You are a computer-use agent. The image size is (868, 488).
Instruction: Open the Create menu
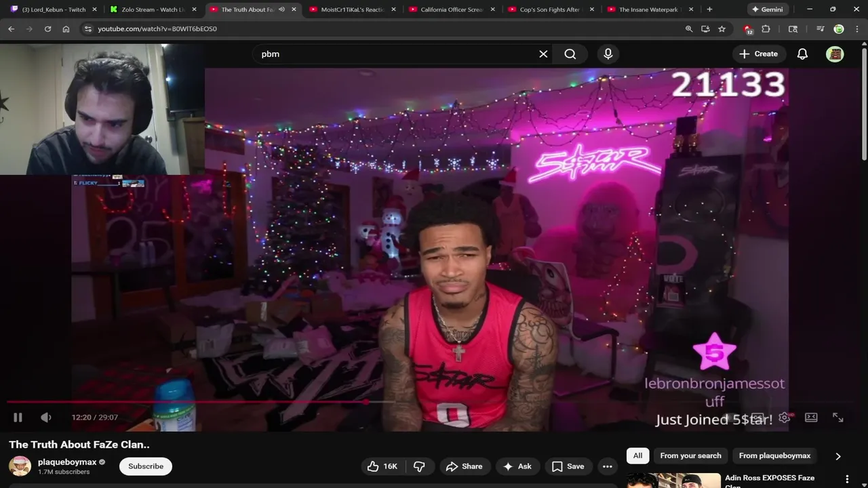pyautogui.click(x=759, y=54)
